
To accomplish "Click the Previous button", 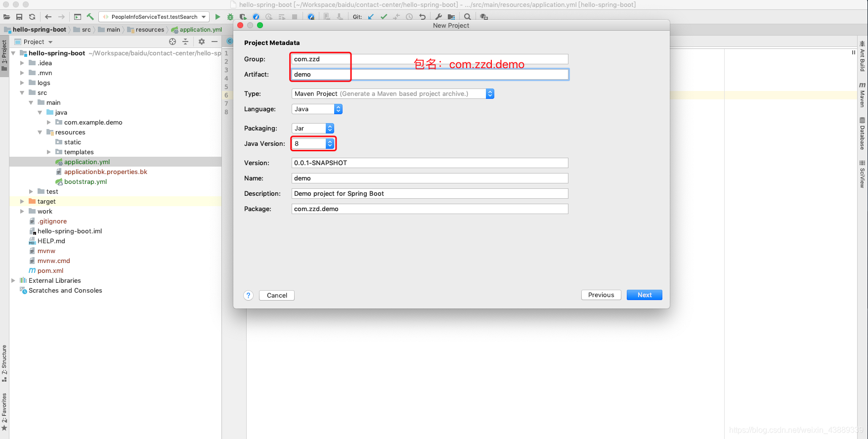I will (601, 295).
